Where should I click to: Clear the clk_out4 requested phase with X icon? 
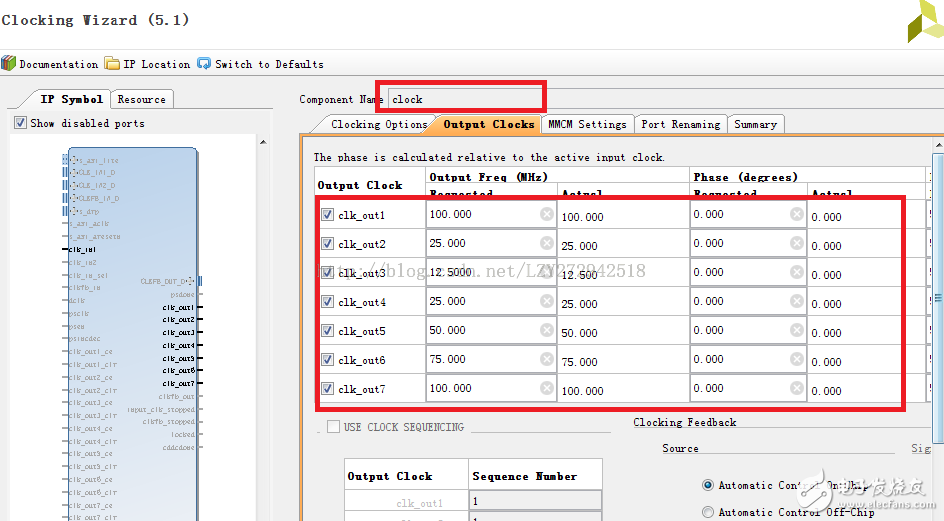(797, 301)
